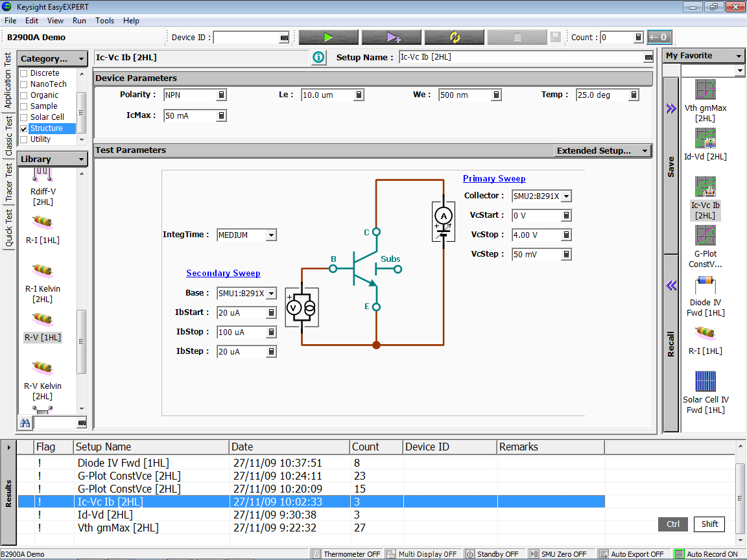
Task: Run append measurement with purple play-plus button
Action: [x=392, y=37]
